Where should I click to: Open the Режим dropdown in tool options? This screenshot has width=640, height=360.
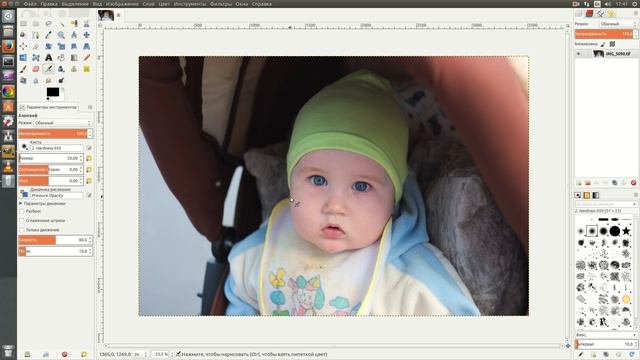(62, 123)
